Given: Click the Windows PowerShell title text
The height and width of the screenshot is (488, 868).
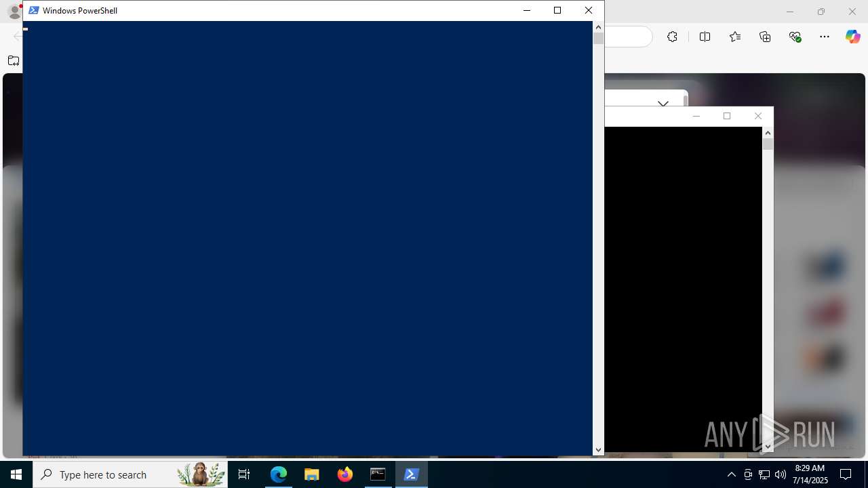Looking at the screenshot, I should [80, 11].
